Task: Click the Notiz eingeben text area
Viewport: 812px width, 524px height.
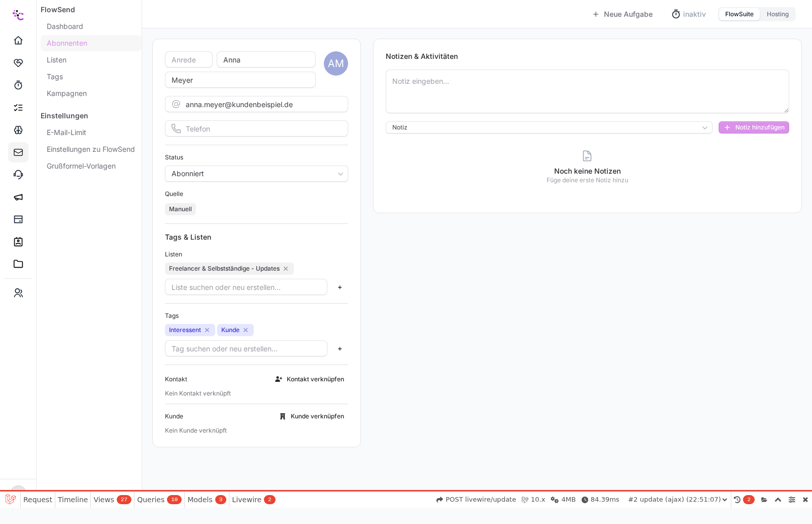Action: pyautogui.click(x=587, y=91)
